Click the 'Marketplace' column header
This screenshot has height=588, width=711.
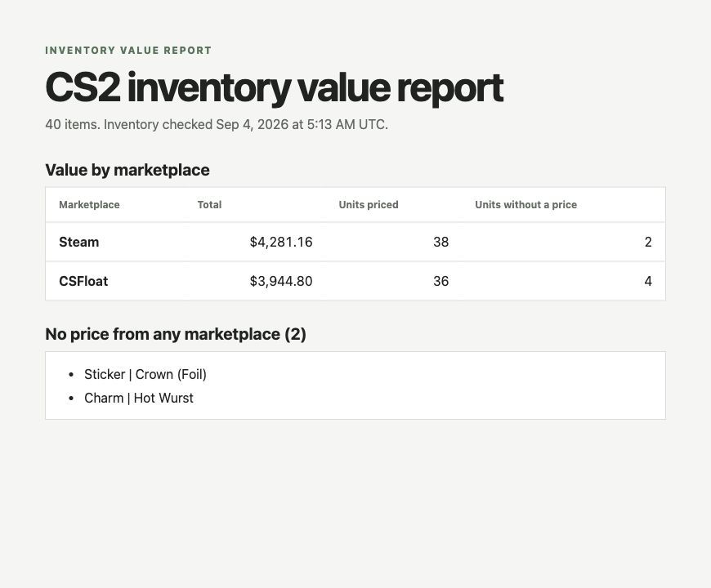[89, 205]
